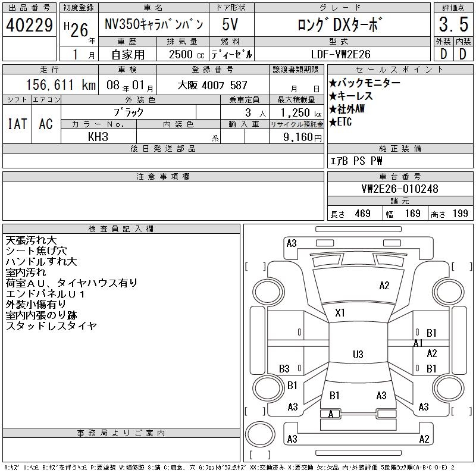Select inspector note ハンドルすれ大
Image resolution: width=476 pixels, height=476 pixels.
[41, 262]
